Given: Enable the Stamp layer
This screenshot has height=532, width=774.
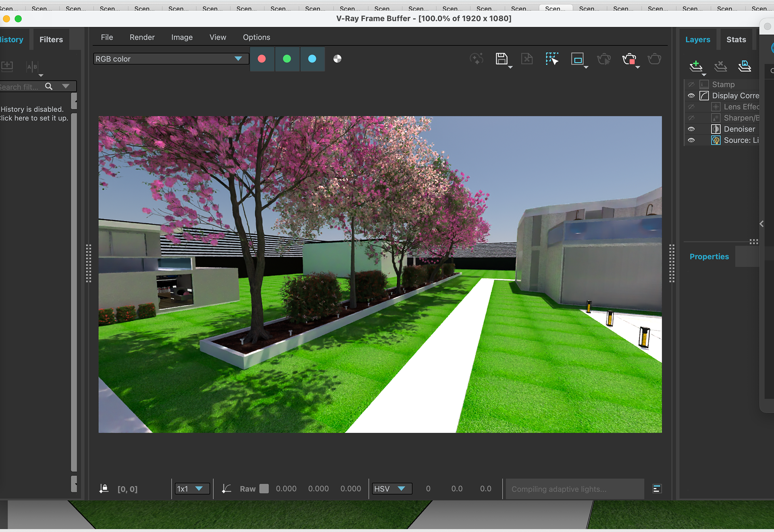Looking at the screenshot, I should (691, 85).
